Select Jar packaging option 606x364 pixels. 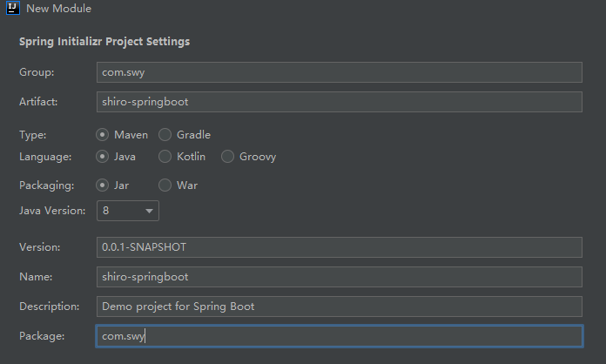point(103,185)
